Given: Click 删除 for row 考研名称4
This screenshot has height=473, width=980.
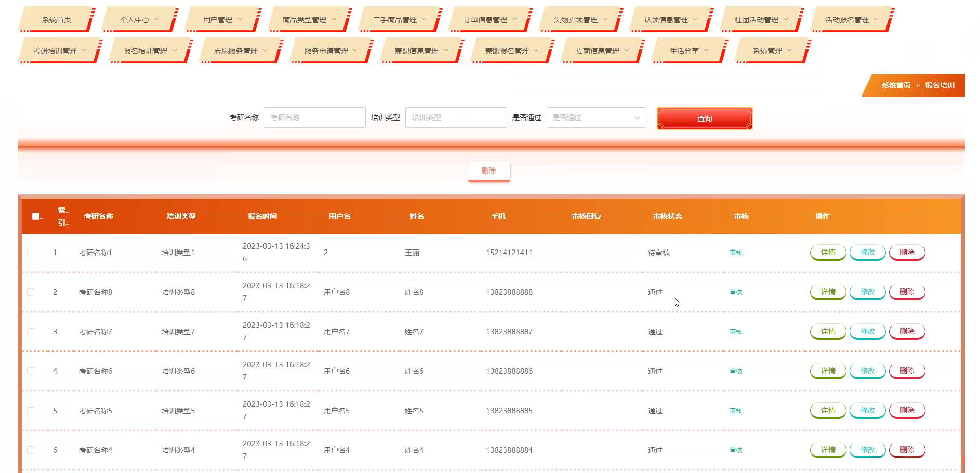Looking at the screenshot, I should click(907, 450).
